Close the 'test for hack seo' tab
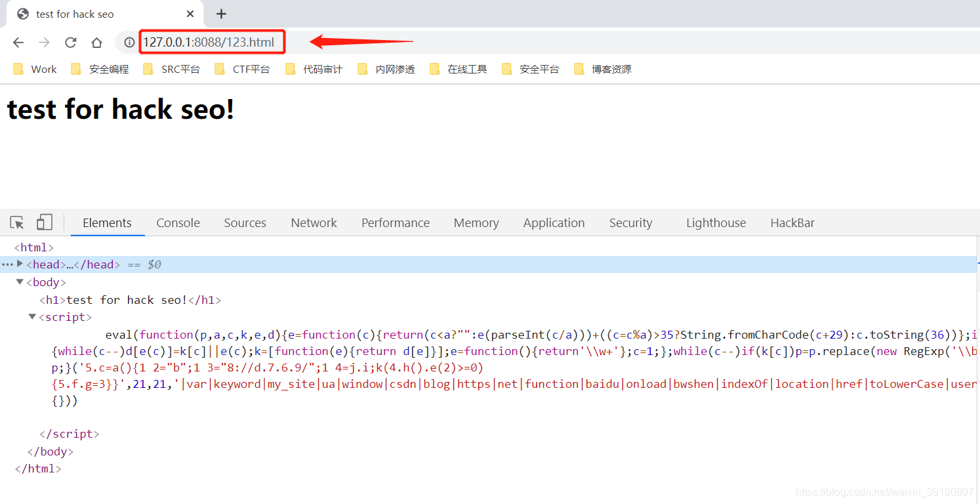 (190, 14)
